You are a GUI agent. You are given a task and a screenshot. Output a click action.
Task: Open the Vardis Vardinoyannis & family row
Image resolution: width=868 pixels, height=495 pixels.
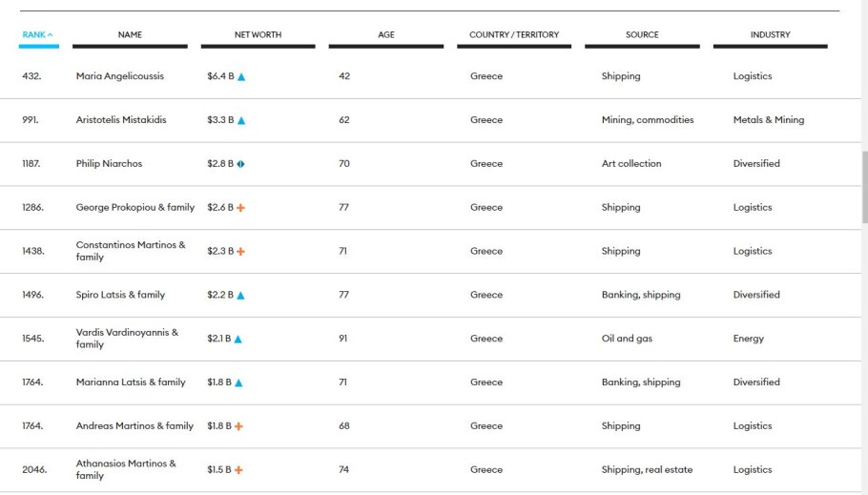pyautogui.click(x=127, y=339)
